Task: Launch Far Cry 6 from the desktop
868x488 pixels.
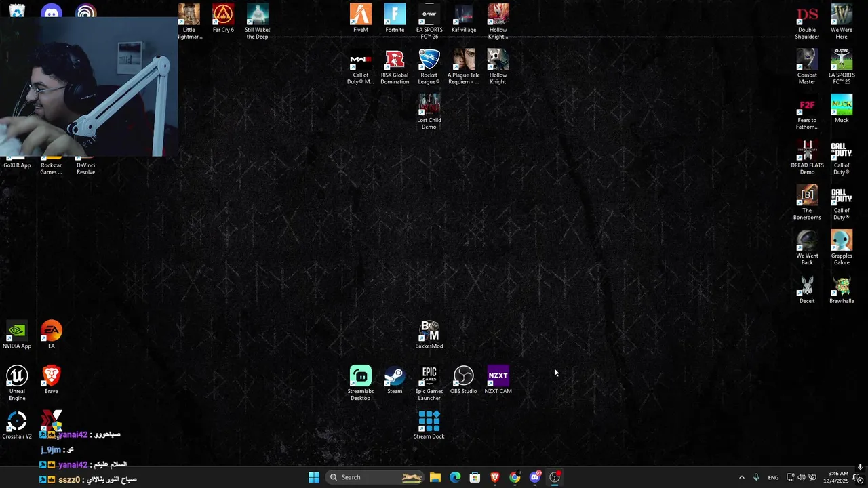Action: coord(223,18)
